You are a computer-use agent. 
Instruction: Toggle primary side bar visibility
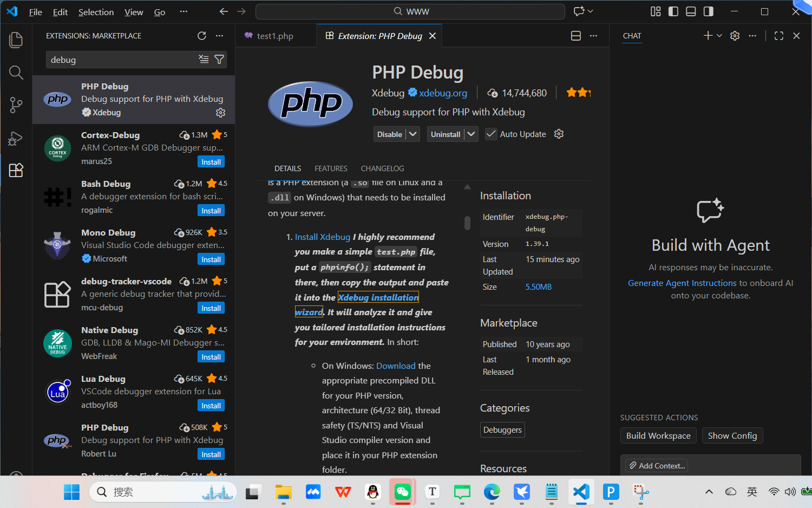[673, 11]
